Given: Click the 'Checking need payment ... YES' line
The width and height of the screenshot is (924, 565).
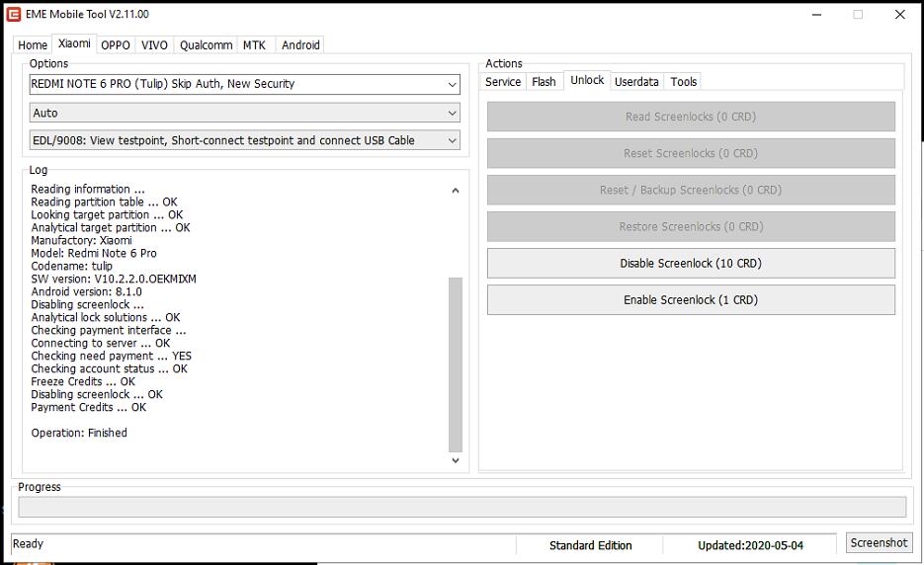Looking at the screenshot, I should [x=111, y=356].
